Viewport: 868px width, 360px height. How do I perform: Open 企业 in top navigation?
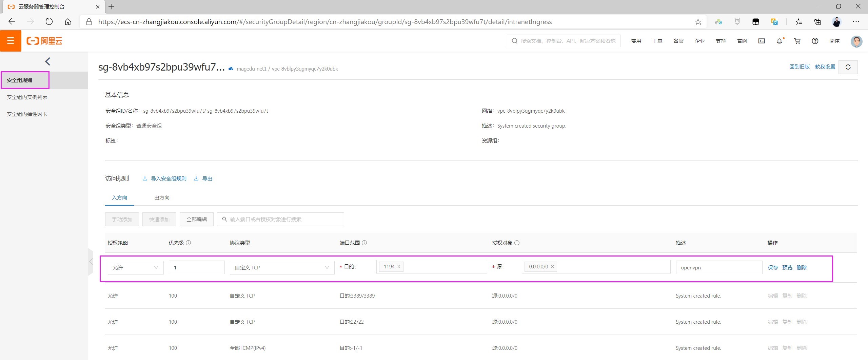click(x=699, y=41)
